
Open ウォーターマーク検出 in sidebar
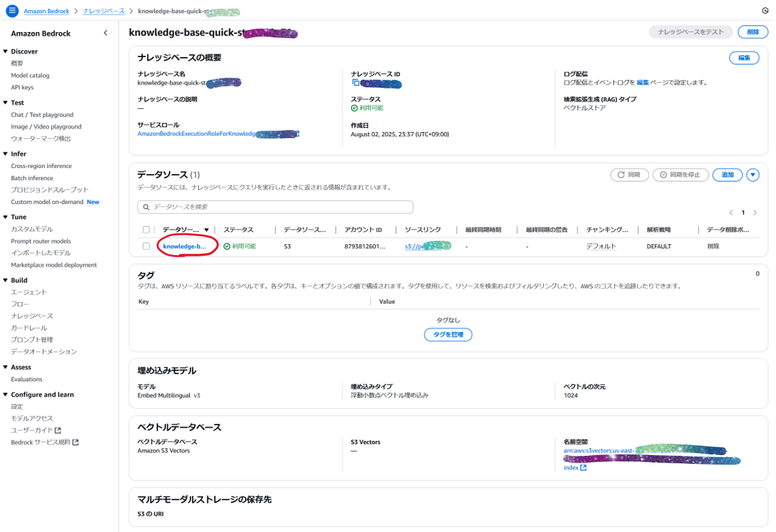pos(41,138)
